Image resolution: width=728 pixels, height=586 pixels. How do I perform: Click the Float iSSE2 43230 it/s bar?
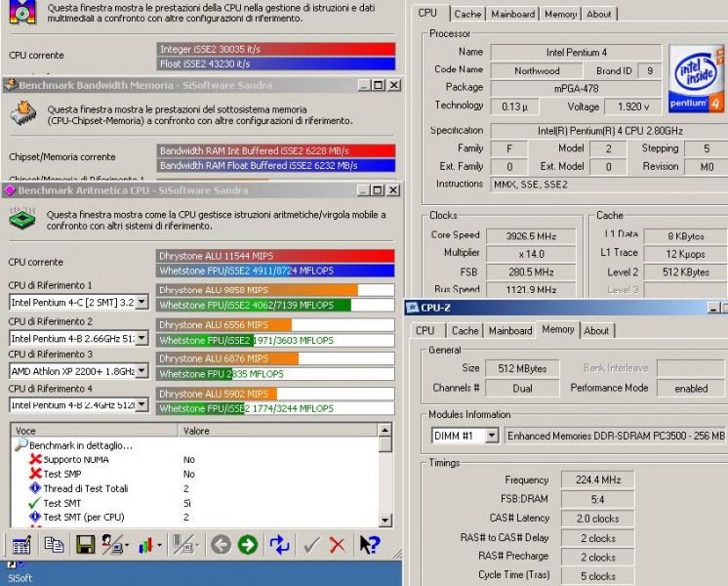coord(276,63)
